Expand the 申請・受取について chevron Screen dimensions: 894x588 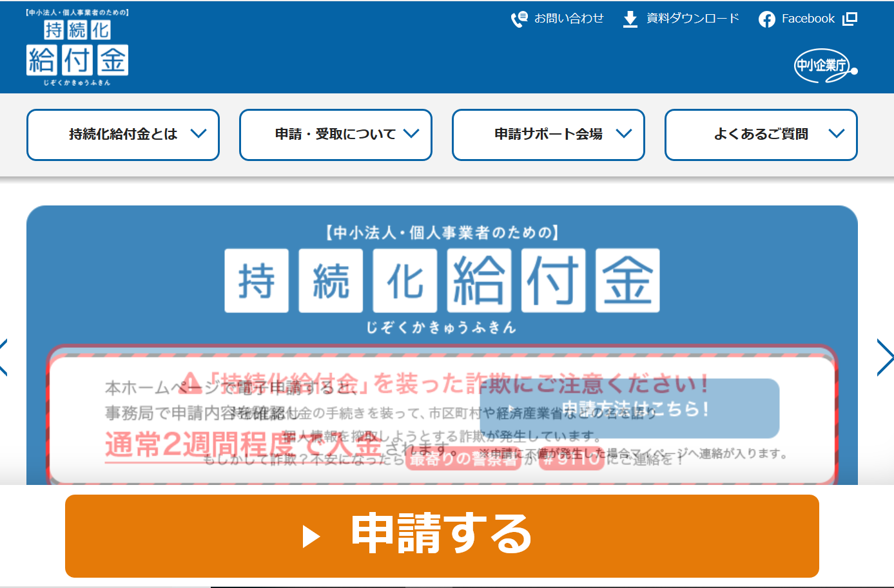tap(411, 134)
